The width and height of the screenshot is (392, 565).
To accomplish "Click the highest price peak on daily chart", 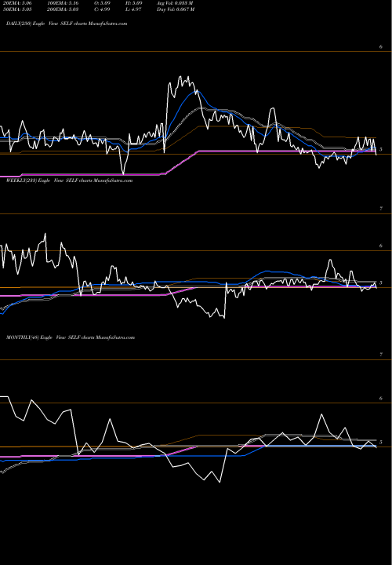I will (x=180, y=76).
